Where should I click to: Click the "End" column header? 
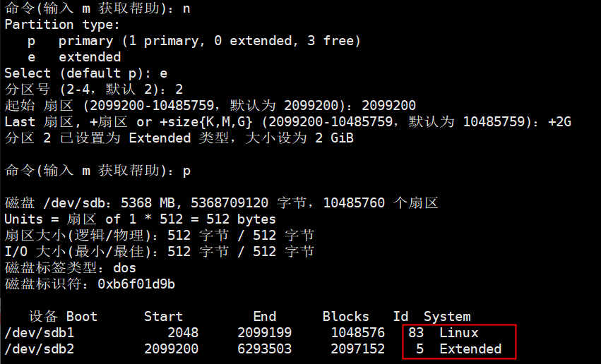tap(264, 317)
